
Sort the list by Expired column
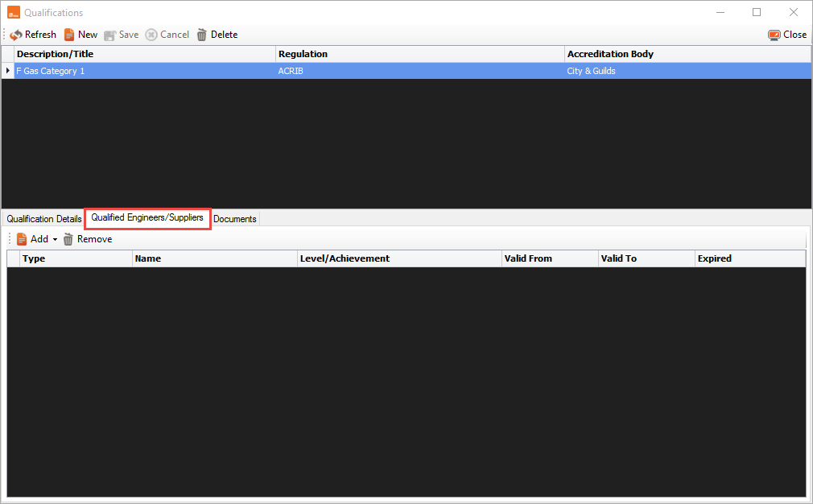coord(749,258)
